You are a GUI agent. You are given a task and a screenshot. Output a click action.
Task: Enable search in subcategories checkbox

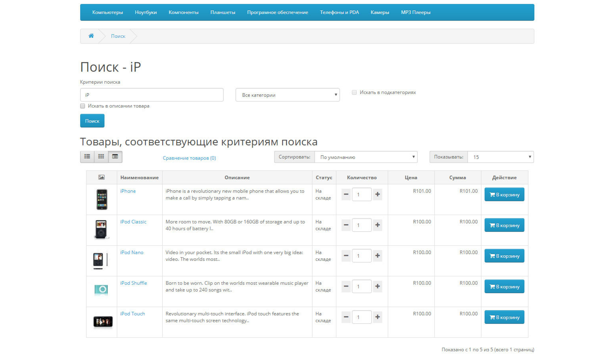tap(354, 92)
